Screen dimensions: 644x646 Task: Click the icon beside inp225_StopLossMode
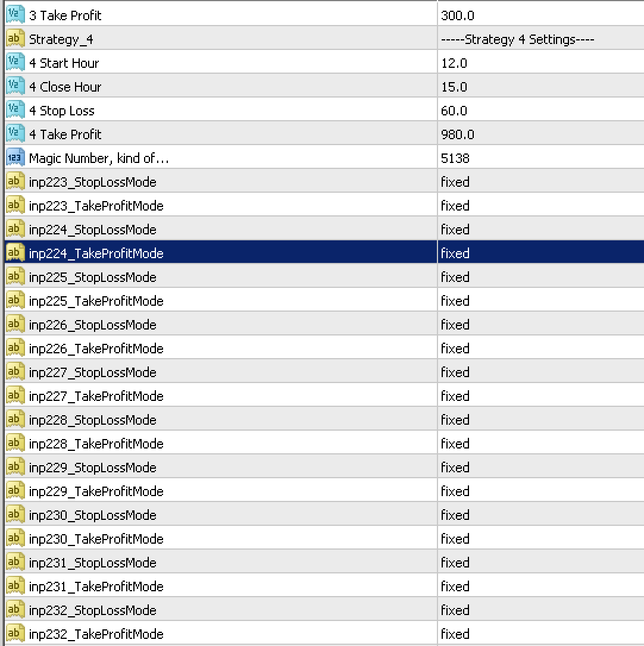[x=15, y=277]
